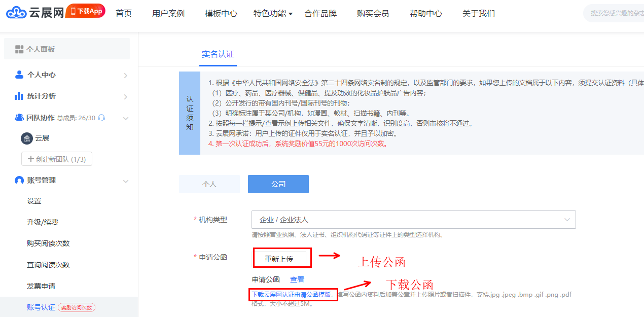
Task: Open 设置 in account management
Action: coord(34,201)
